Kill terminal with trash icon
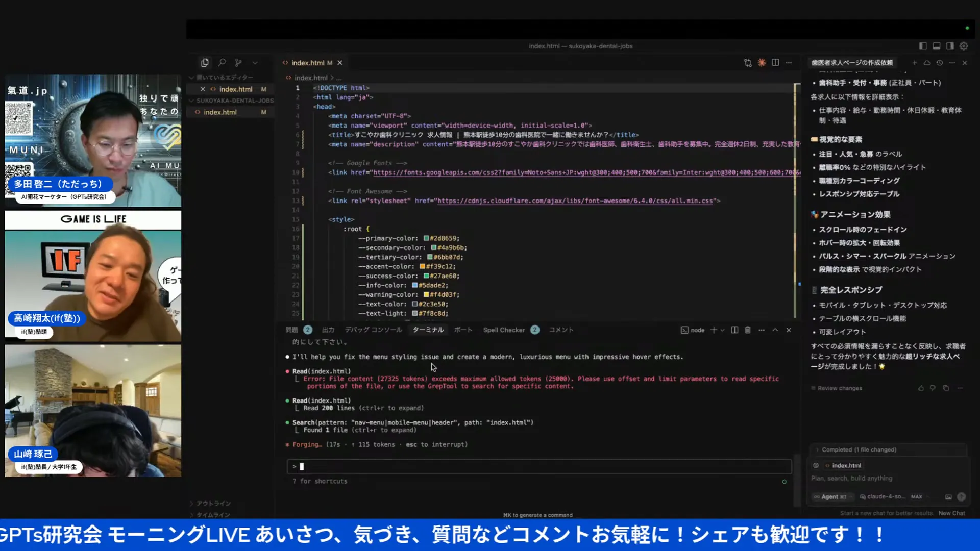The height and width of the screenshot is (551, 980). click(748, 330)
